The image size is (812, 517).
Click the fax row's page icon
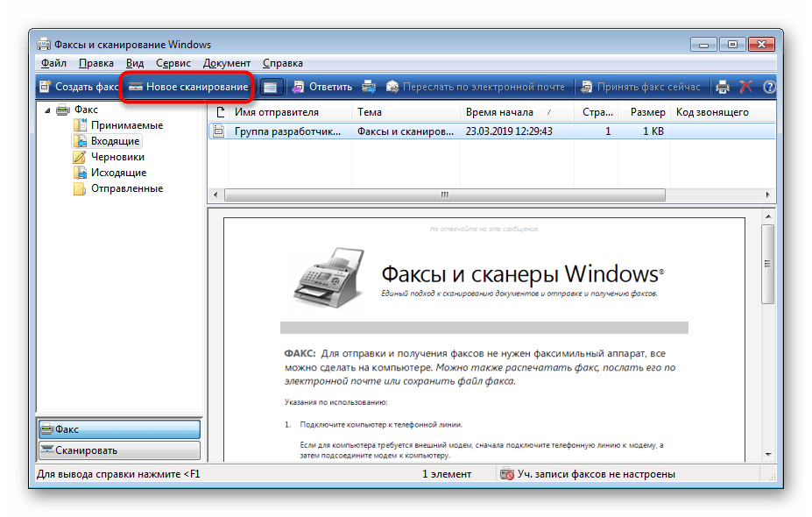click(x=219, y=131)
